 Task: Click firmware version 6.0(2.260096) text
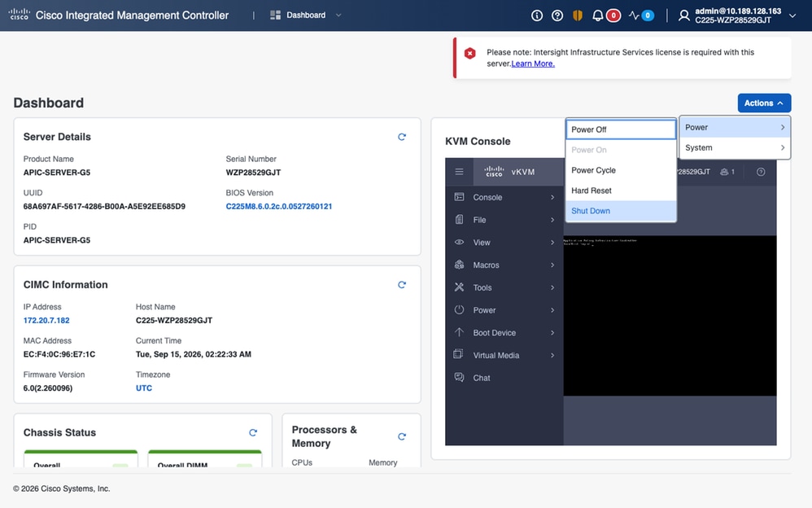[x=48, y=388]
